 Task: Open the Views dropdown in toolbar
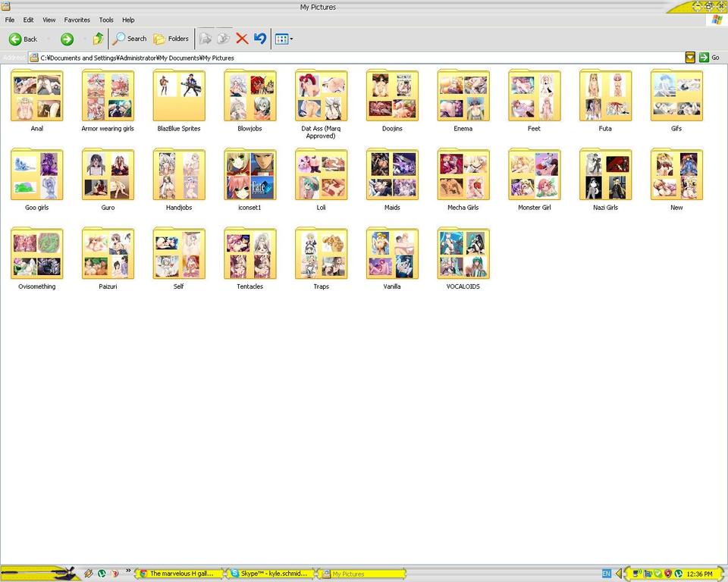click(x=284, y=39)
